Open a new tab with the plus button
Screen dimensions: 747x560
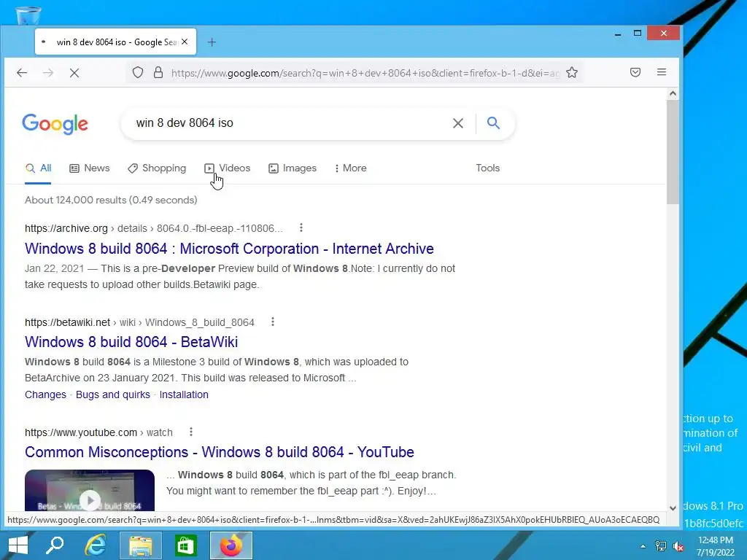click(212, 42)
